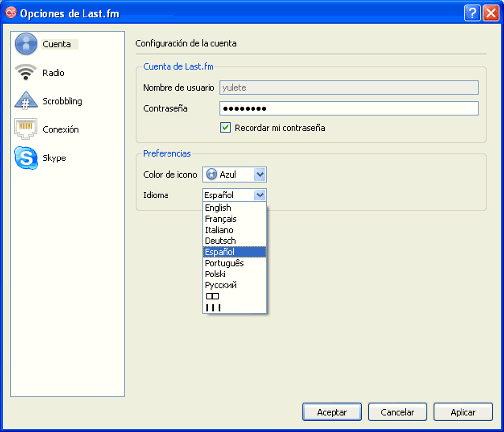This screenshot has height=432, width=504.
Task: Click the help question mark button
Action: [472, 13]
